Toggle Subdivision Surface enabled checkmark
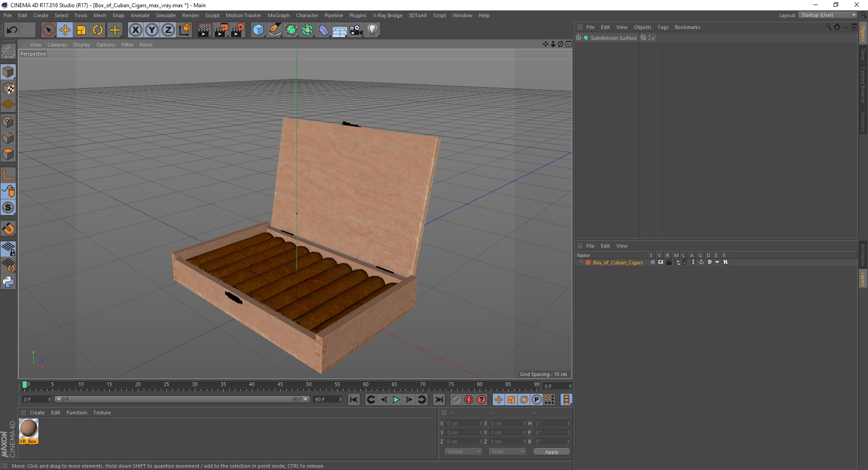 (653, 38)
